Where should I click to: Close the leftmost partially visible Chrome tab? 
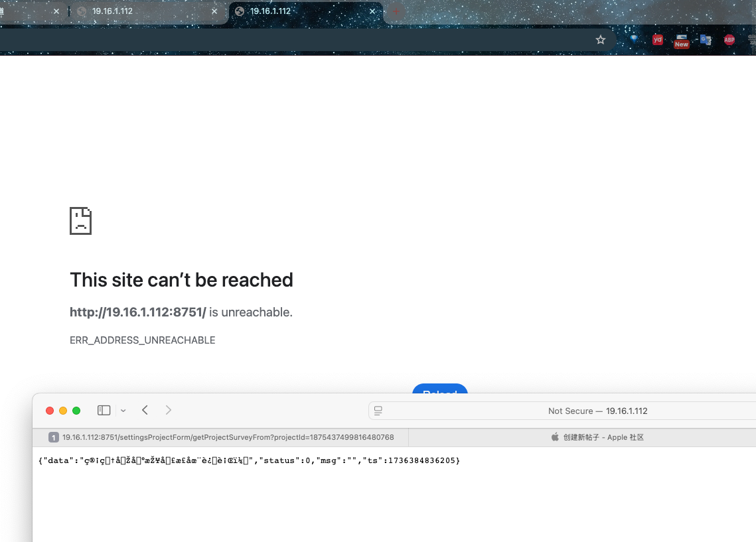click(56, 11)
